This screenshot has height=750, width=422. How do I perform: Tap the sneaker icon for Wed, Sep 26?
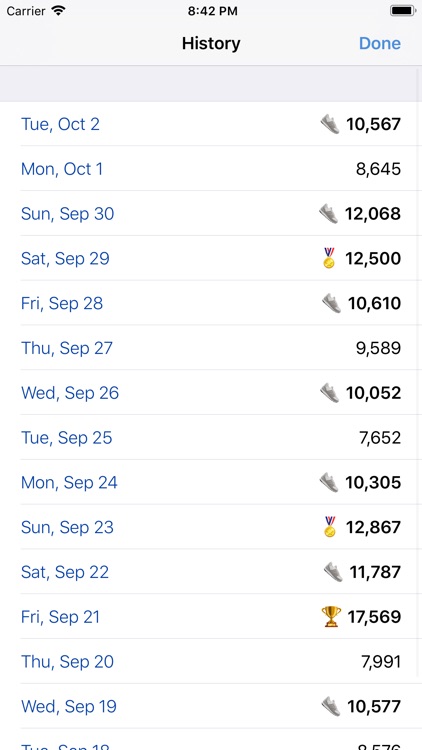330,393
